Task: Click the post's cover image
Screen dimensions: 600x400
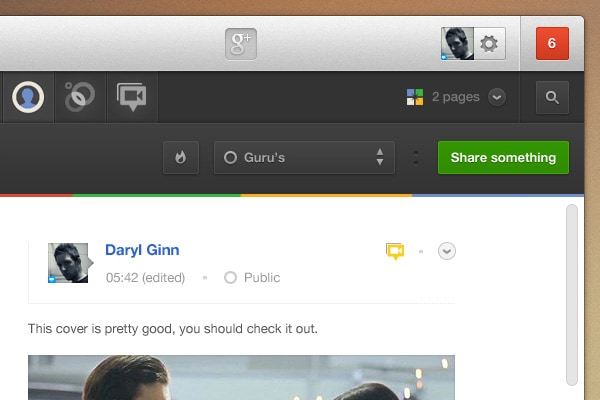Action: pyautogui.click(x=241, y=378)
